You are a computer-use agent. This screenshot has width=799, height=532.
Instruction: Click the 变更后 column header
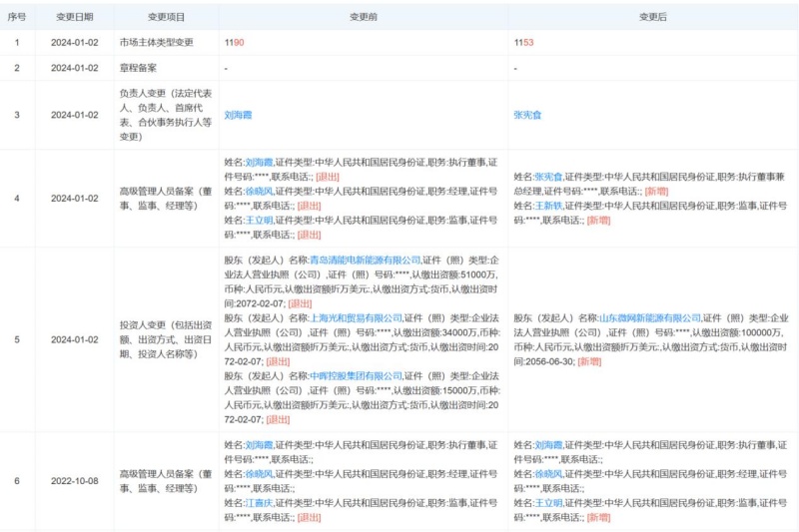click(652, 17)
